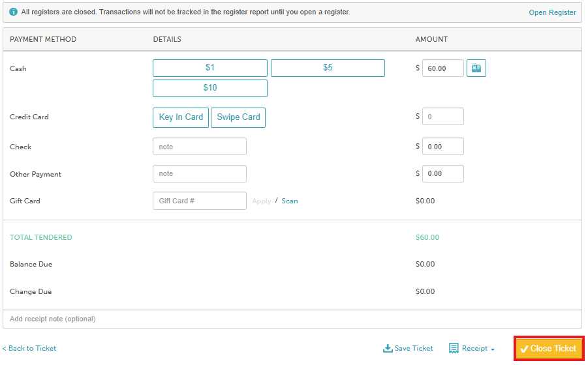588x365 pixels.
Task: Click the Check note field
Action: pyautogui.click(x=200, y=147)
